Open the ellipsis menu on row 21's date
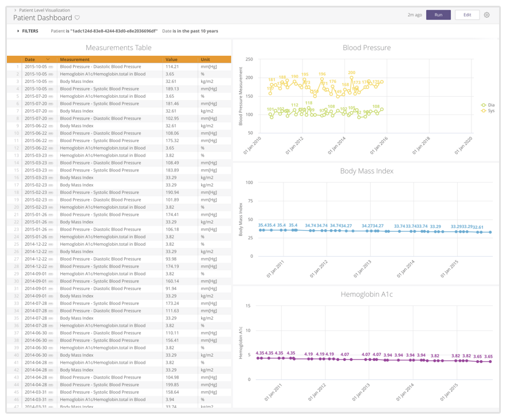This screenshot has width=506, height=420. pos(51,215)
